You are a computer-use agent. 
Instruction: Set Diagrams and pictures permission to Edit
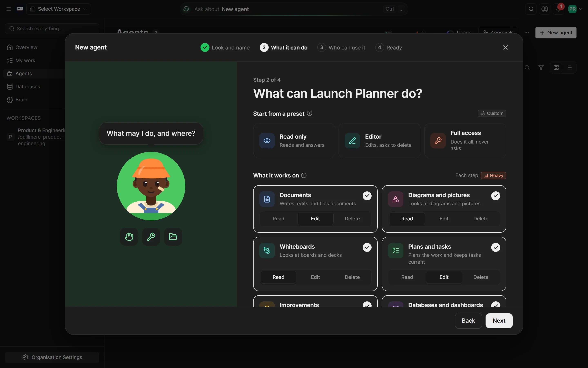pyautogui.click(x=444, y=219)
